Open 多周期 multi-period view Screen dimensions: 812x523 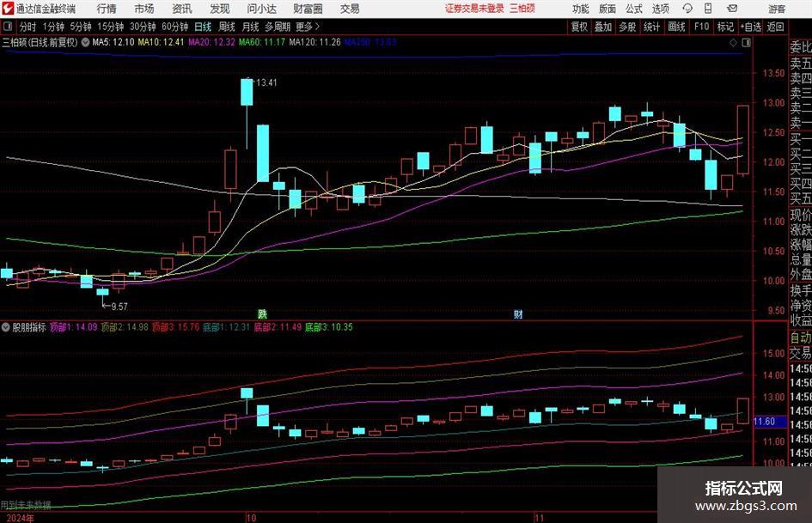tap(277, 27)
